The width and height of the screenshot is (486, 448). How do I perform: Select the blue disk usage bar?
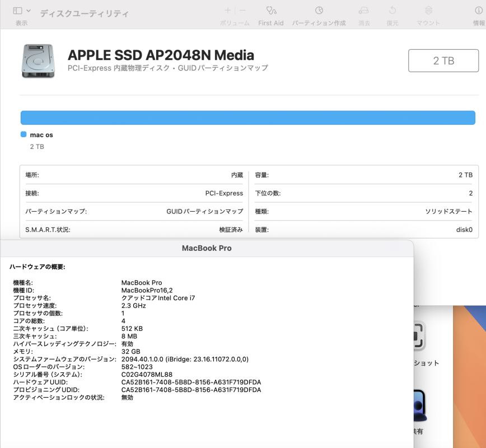247,118
